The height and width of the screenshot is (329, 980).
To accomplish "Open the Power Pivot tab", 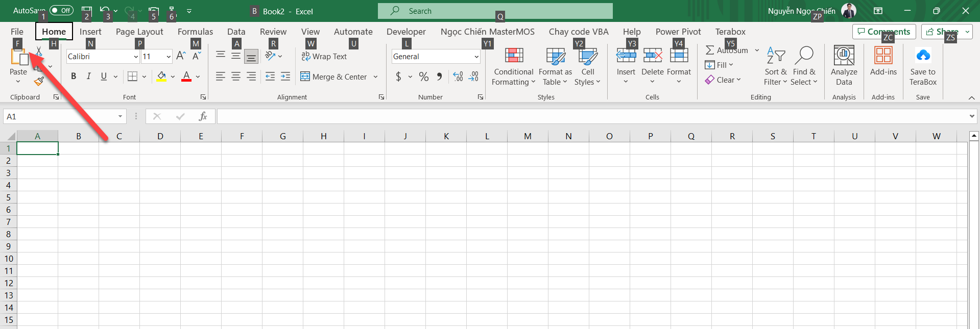I will tap(678, 32).
